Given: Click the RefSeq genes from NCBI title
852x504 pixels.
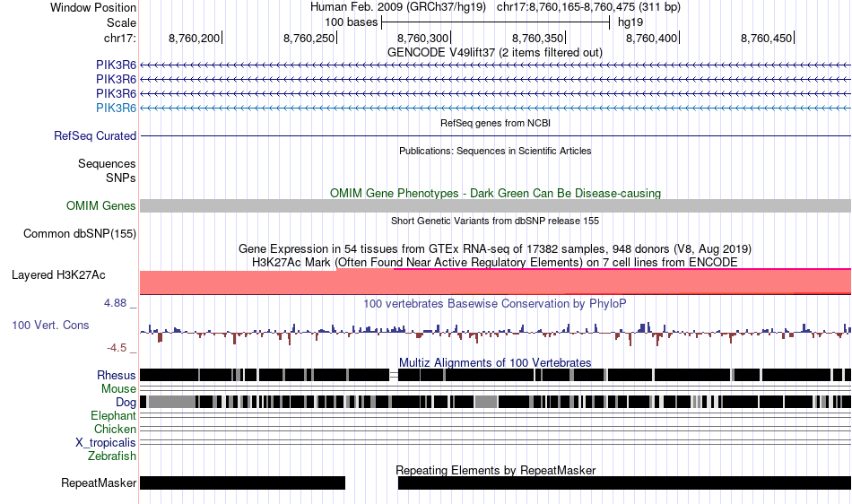Looking at the screenshot, I should (x=495, y=123).
